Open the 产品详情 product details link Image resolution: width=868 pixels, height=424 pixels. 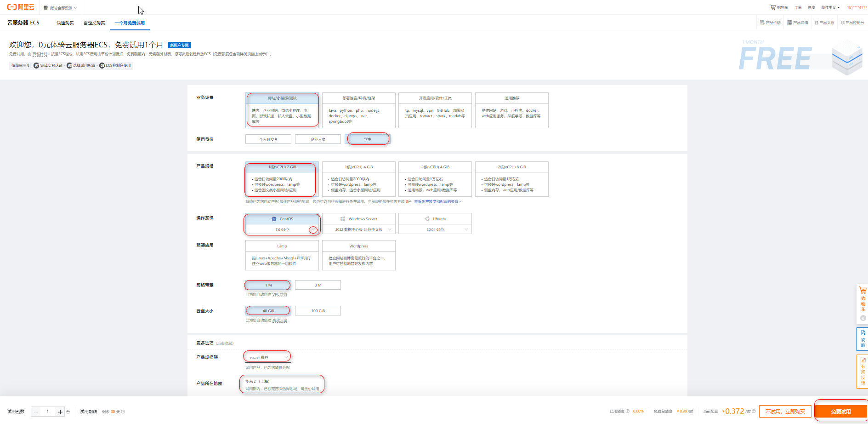798,23
